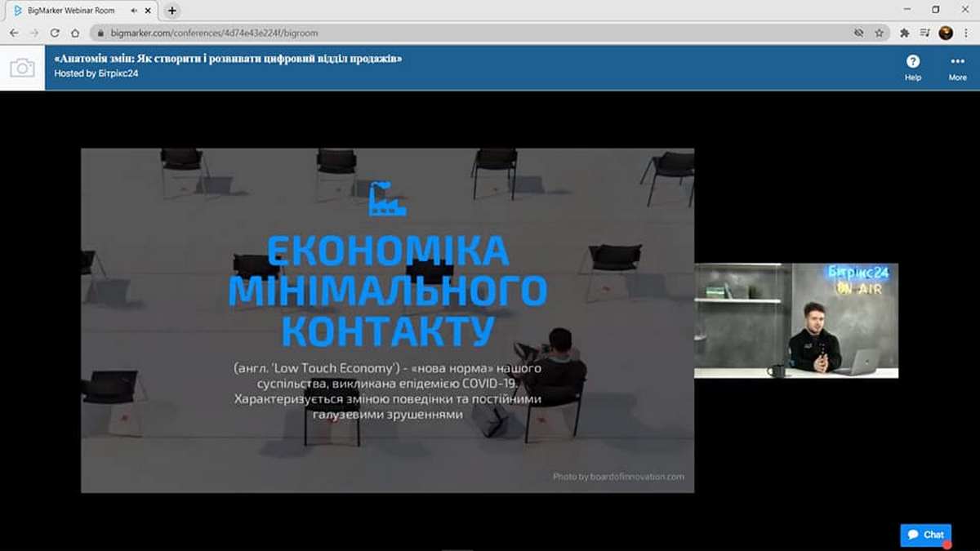This screenshot has width=980, height=551.
Task: View site info via the padlock icon
Action: (100, 33)
